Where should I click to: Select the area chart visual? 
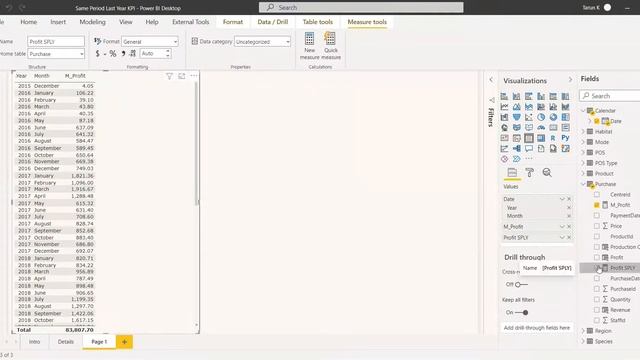[x=517, y=107]
